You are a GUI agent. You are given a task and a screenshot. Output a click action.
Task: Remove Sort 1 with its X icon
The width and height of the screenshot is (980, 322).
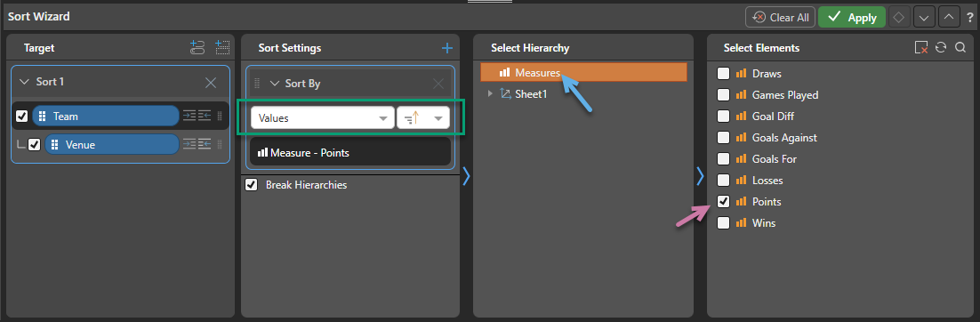[x=211, y=82]
